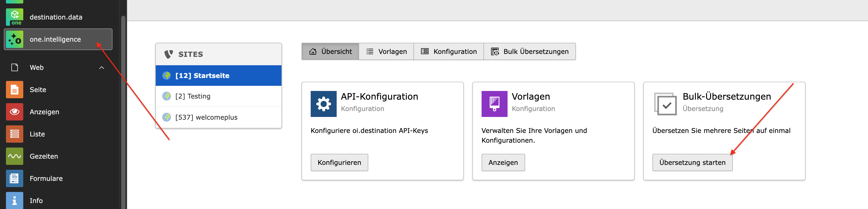The width and height of the screenshot is (868, 209).
Task: Open the Konfiguration tab
Action: coord(449,52)
